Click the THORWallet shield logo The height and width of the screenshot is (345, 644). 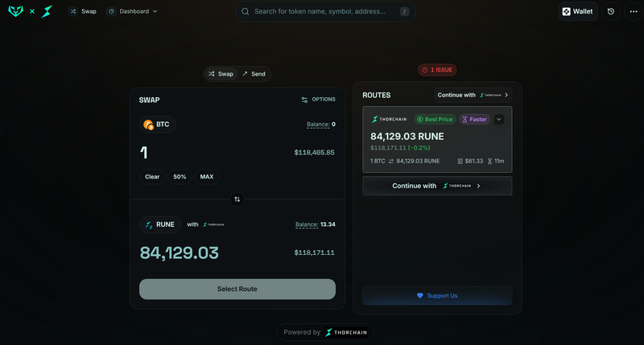(x=15, y=11)
